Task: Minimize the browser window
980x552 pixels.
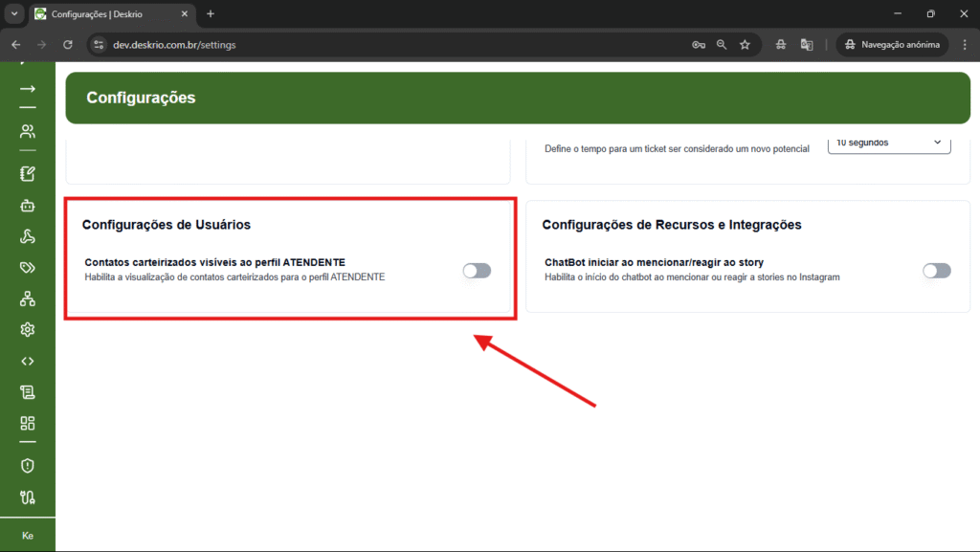Action: (898, 13)
